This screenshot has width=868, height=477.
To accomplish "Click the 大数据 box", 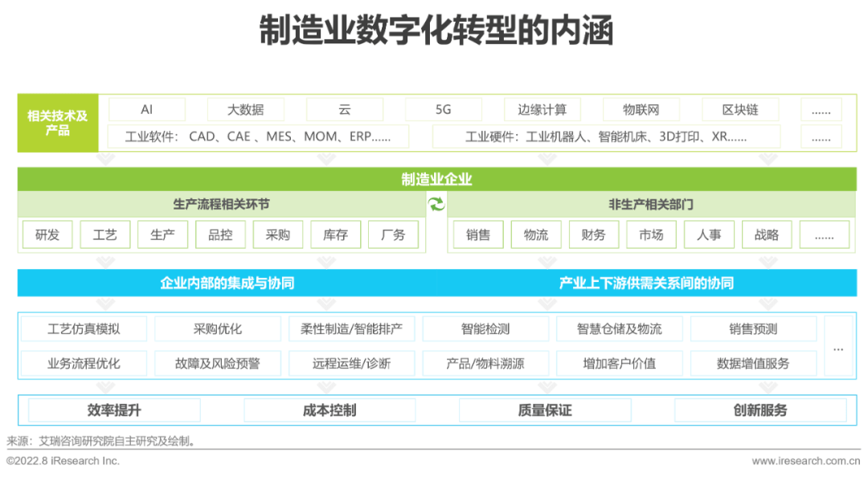I will [x=245, y=109].
